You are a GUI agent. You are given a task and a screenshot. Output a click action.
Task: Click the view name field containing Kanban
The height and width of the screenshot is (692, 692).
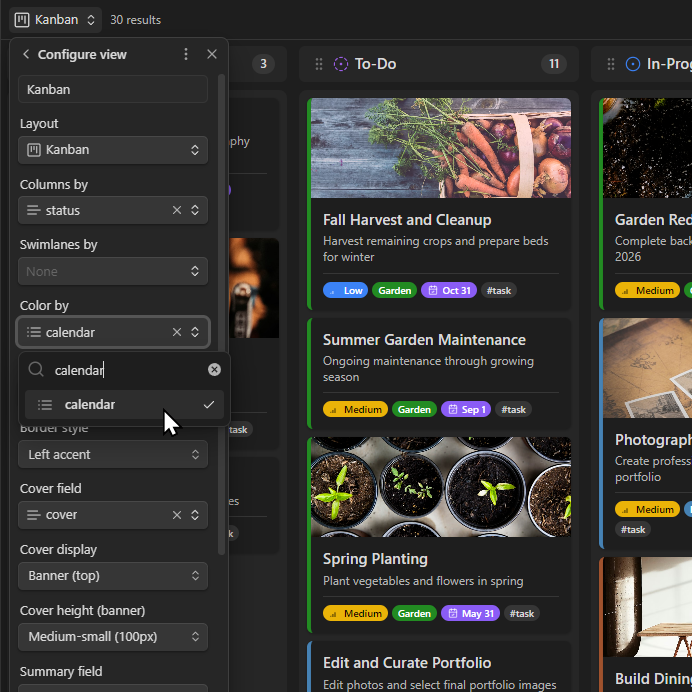pos(113,89)
